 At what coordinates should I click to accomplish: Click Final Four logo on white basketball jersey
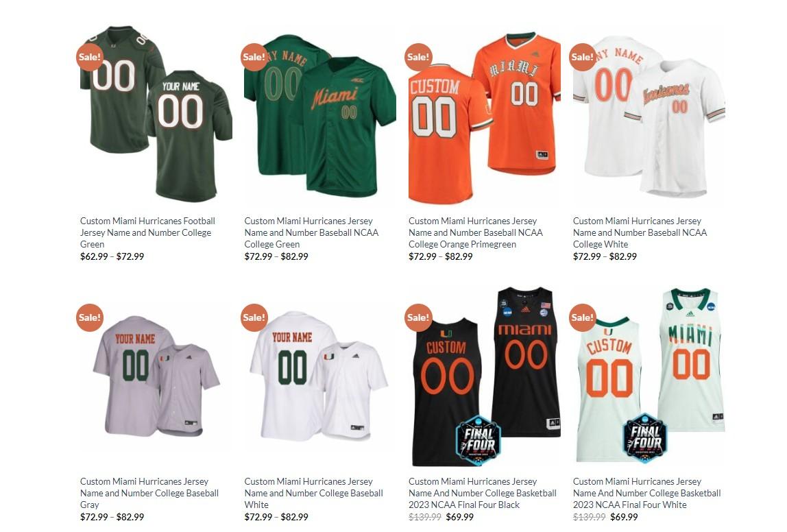point(644,437)
